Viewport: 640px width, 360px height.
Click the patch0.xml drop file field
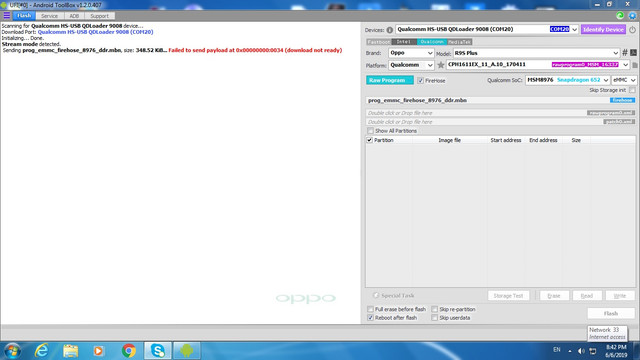(500, 122)
